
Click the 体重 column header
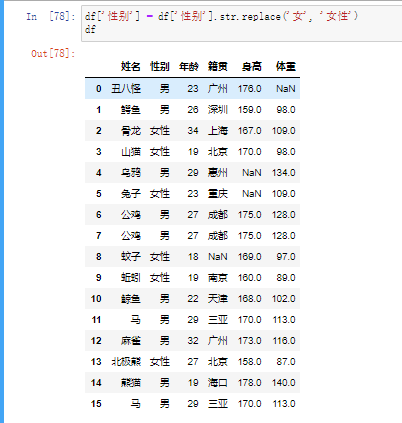(x=286, y=66)
